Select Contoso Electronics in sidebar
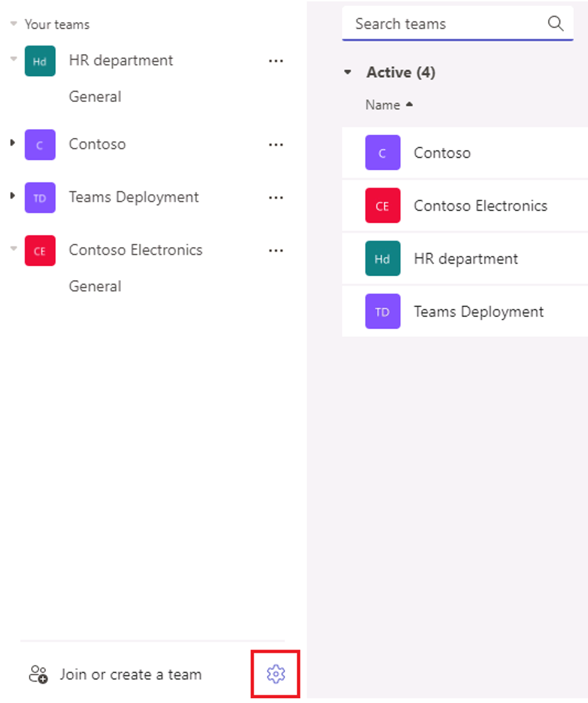 coord(135,250)
